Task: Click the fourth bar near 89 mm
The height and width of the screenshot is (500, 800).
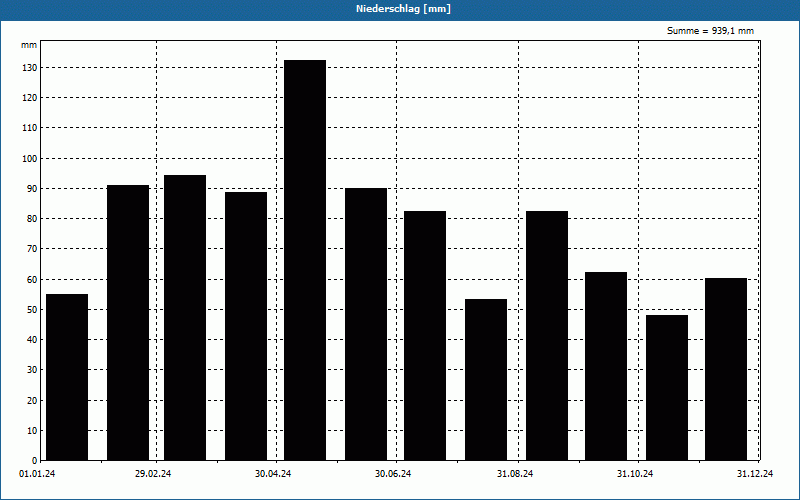Action: point(246,327)
